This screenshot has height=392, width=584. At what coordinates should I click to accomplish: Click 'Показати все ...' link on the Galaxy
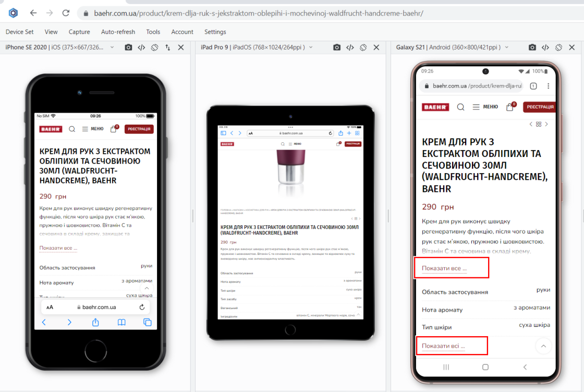pyautogui.click(x=444, y=268)
